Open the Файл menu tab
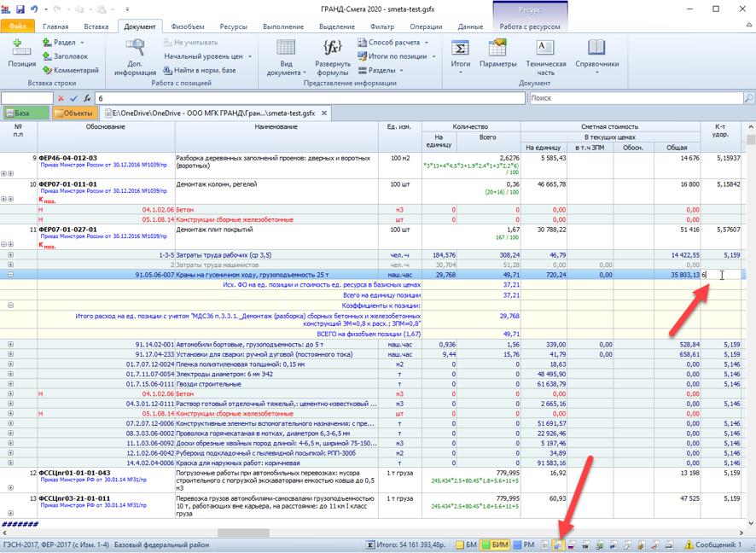The image size is (756, 553). (18, 26)
